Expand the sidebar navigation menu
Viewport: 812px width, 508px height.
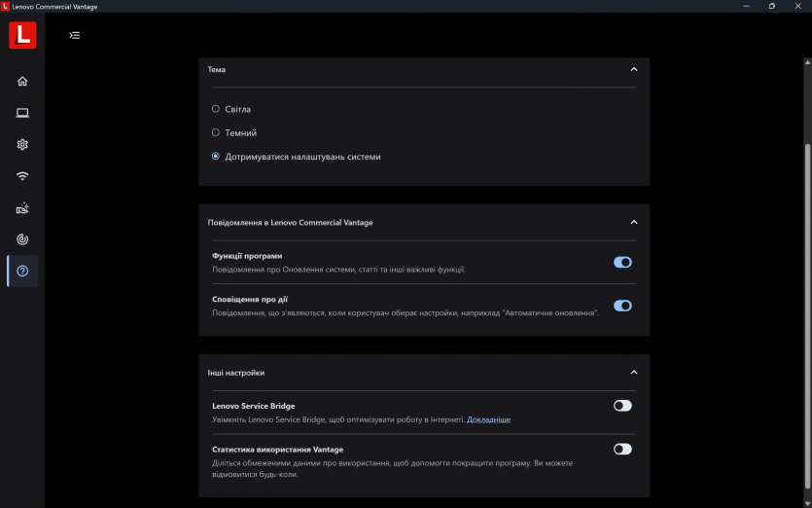pos(75,35)
